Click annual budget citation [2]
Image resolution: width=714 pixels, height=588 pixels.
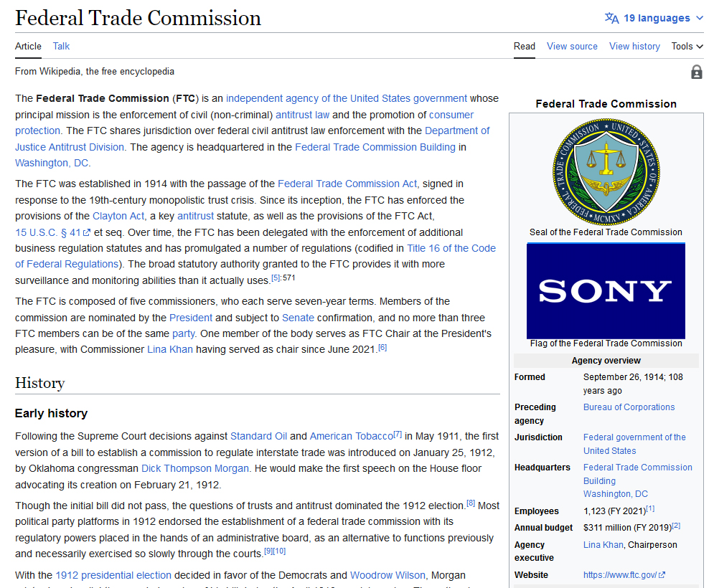tap(676, 525)
